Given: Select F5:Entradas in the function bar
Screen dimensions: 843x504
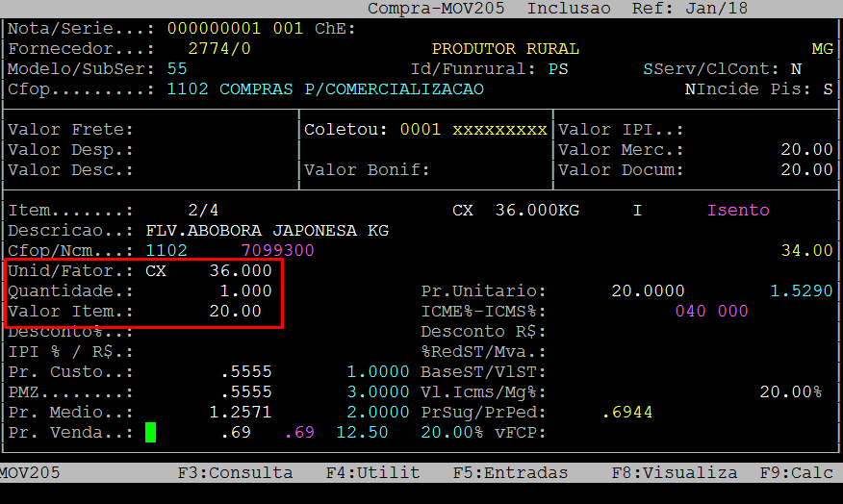Looking at the screenshot, I should click(510, 472).
